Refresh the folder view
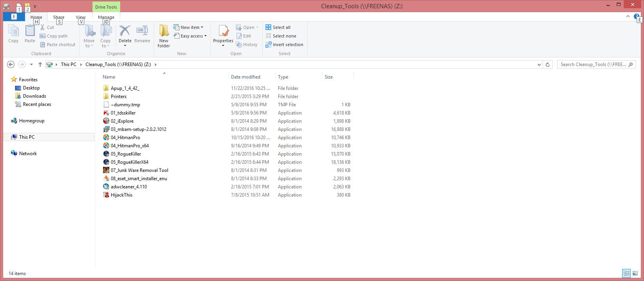 click(548, 64)
